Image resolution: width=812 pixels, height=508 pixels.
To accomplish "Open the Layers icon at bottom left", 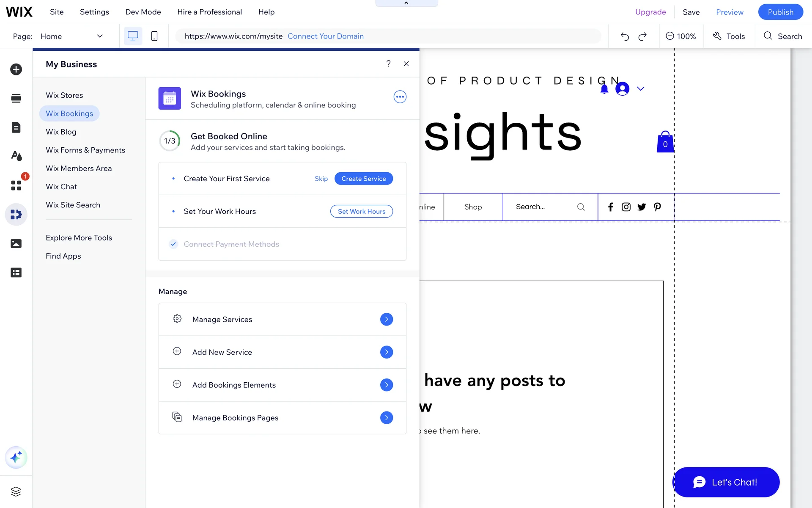I will click(x=16, y=491).
